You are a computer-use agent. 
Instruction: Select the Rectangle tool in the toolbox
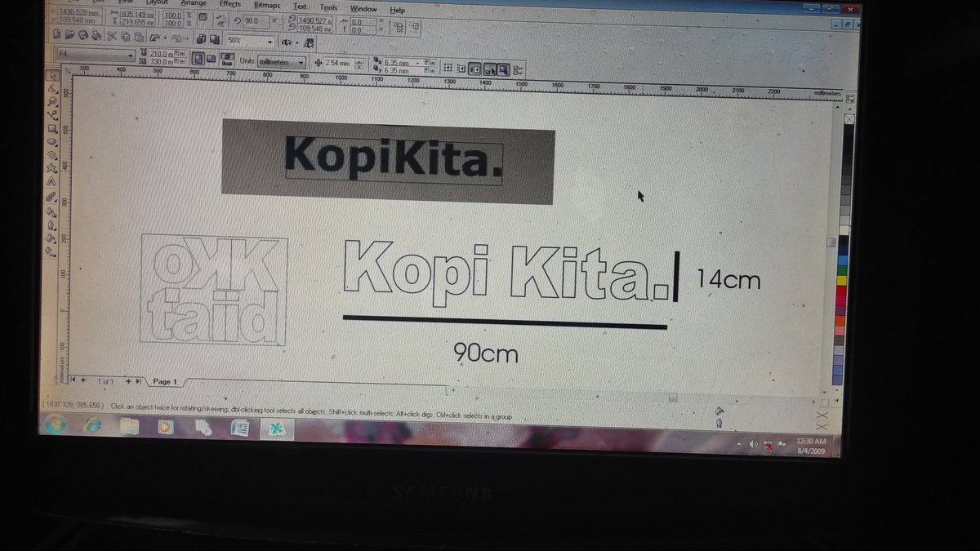coord(53,128)
